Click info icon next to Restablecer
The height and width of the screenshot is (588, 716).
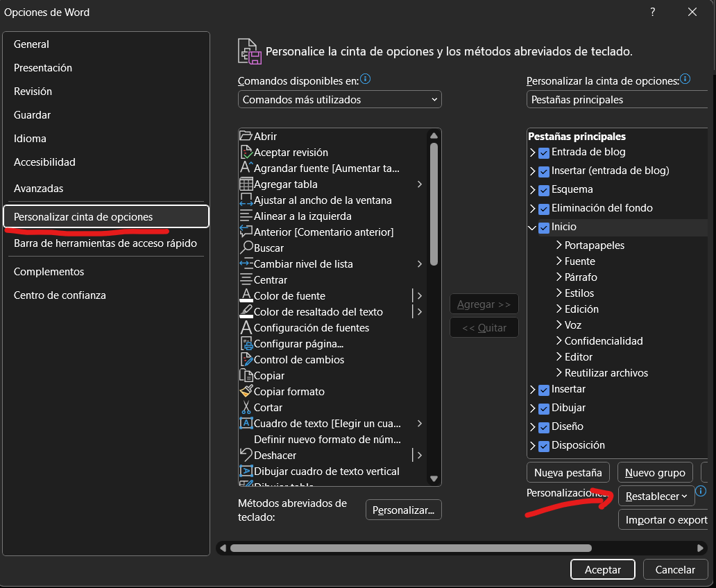click(x=701, y=491)
